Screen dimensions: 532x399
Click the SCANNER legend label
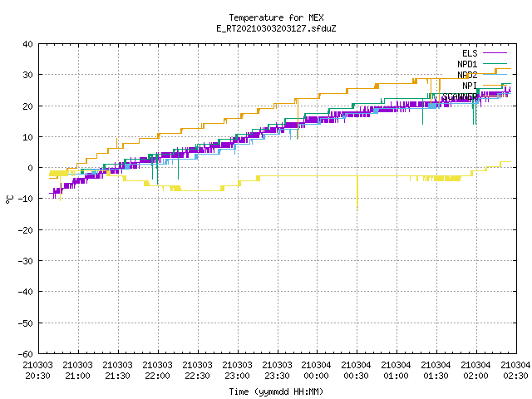tap(460, 96)
